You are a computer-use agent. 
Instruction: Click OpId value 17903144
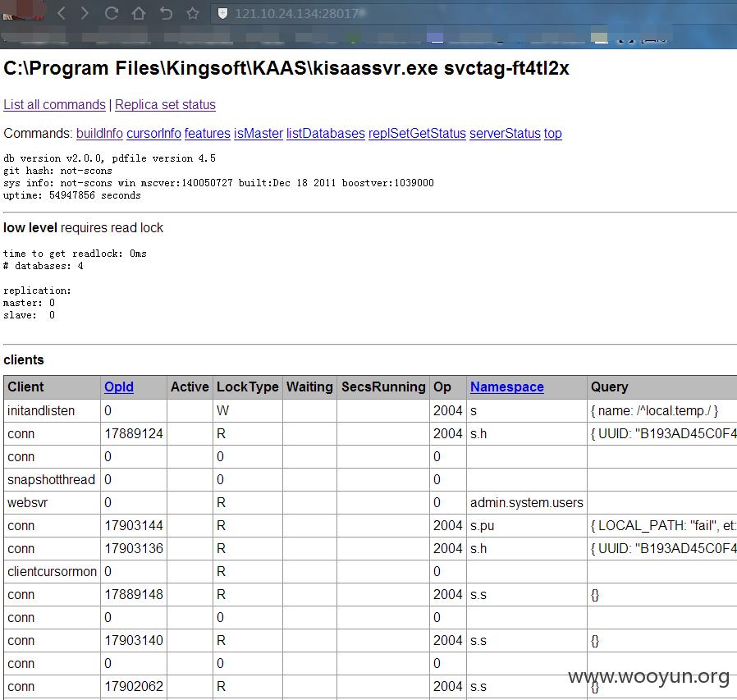(134, 525)
